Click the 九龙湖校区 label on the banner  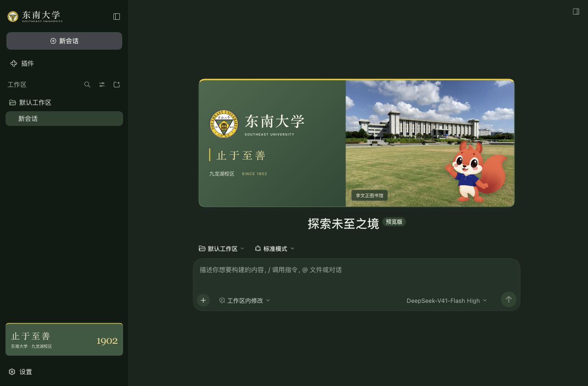tap(222, 174)
